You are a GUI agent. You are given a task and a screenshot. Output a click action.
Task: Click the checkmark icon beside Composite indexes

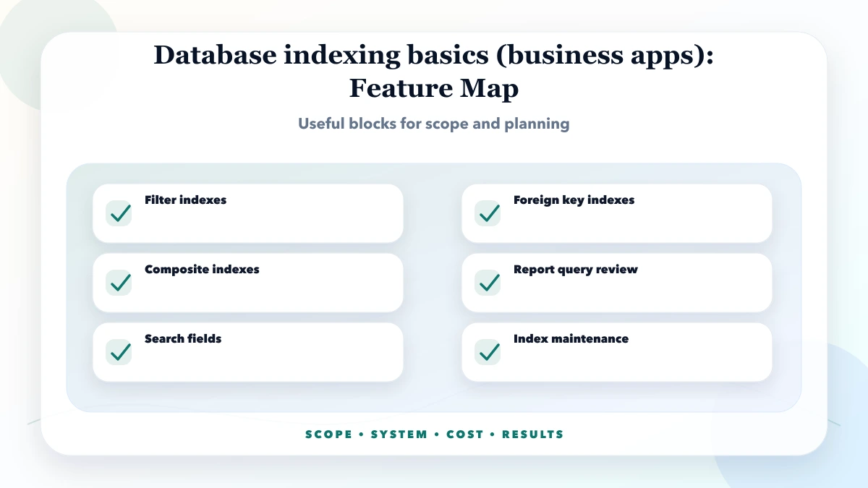[x=119, y=283]
